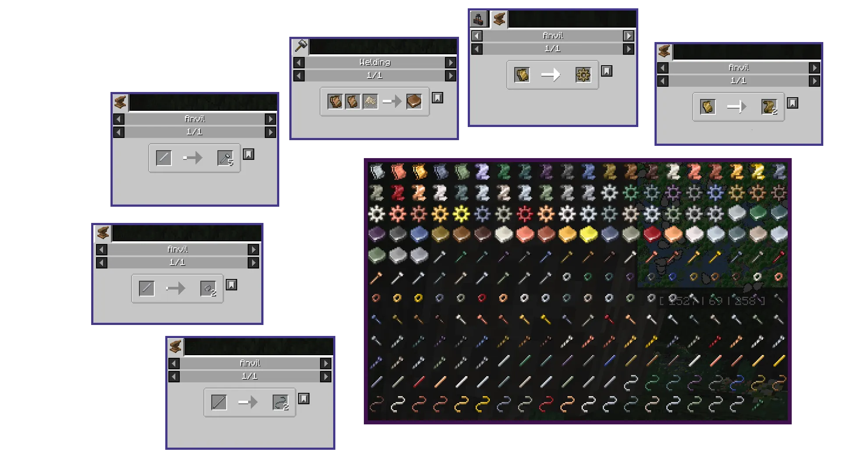Bookmark the wire anvil recipe
The height and width of the screenshot is (473, 868).
[304, 399]
